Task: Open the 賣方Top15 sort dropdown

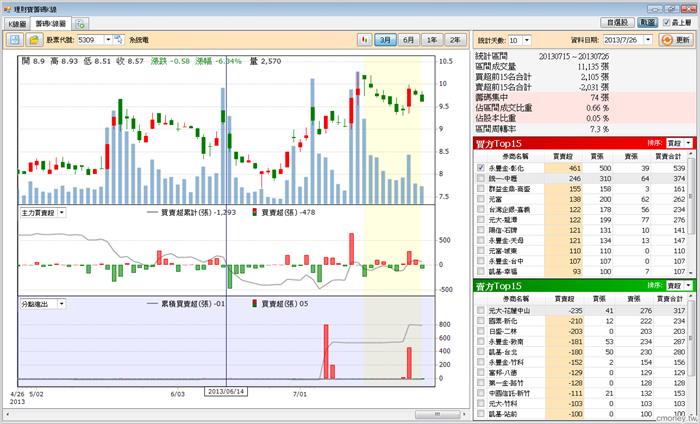Action: [x=688, y=285]
